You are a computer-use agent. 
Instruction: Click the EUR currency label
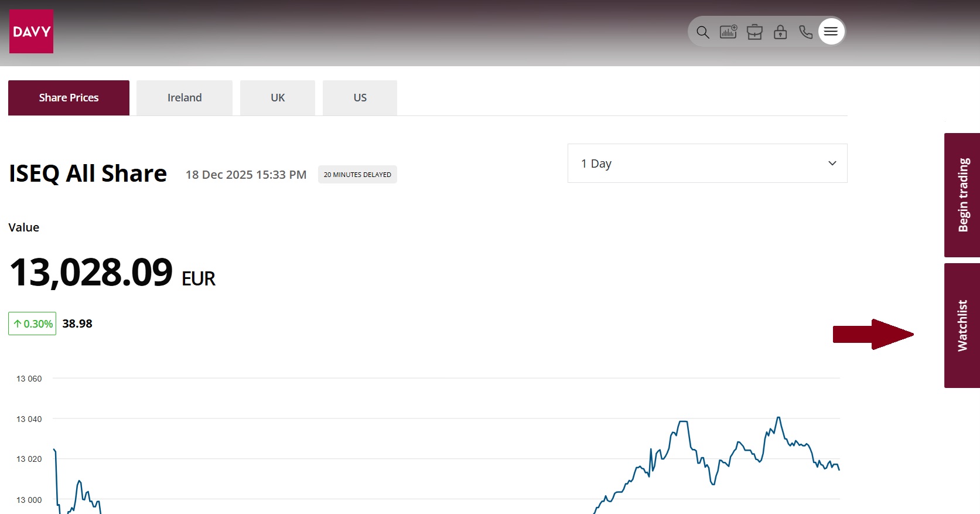[x=199, y=278]
